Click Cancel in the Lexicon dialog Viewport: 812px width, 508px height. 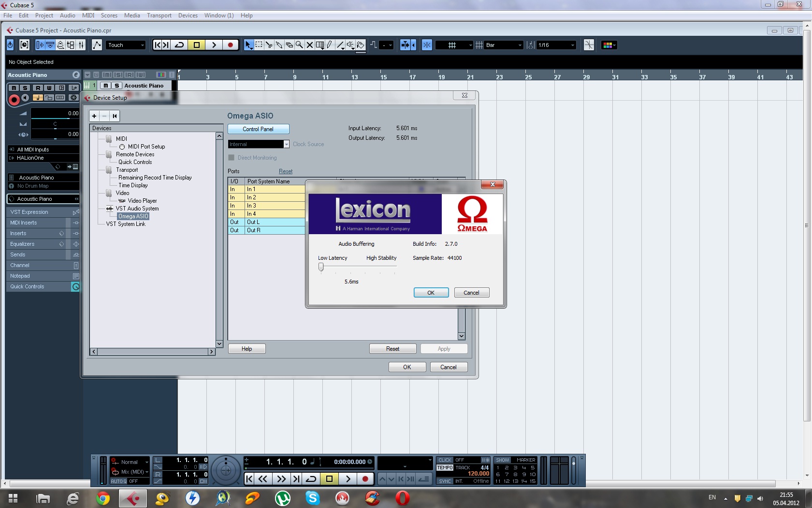472,293
